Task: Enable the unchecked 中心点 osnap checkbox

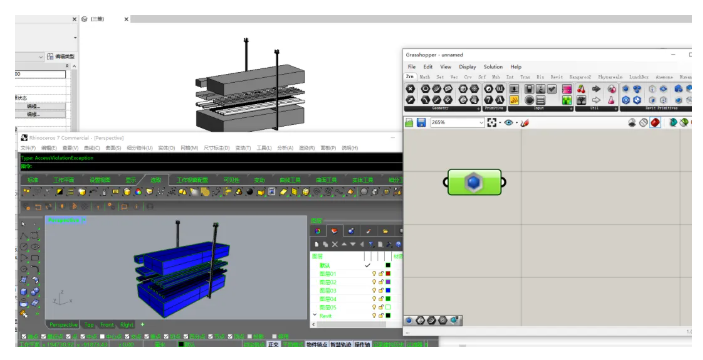Action: (x=103, y=336)
